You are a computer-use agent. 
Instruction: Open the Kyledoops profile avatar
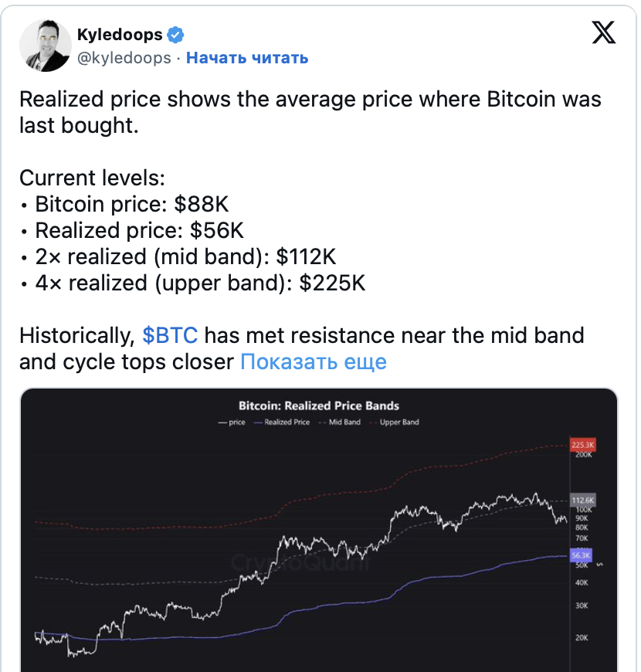45,46
